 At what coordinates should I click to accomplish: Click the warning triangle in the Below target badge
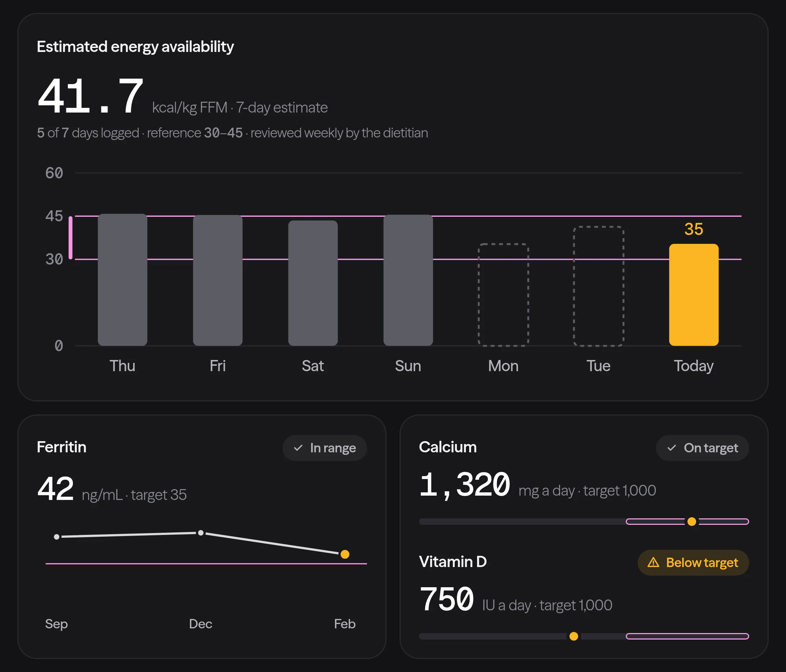(x=653, y=562)
